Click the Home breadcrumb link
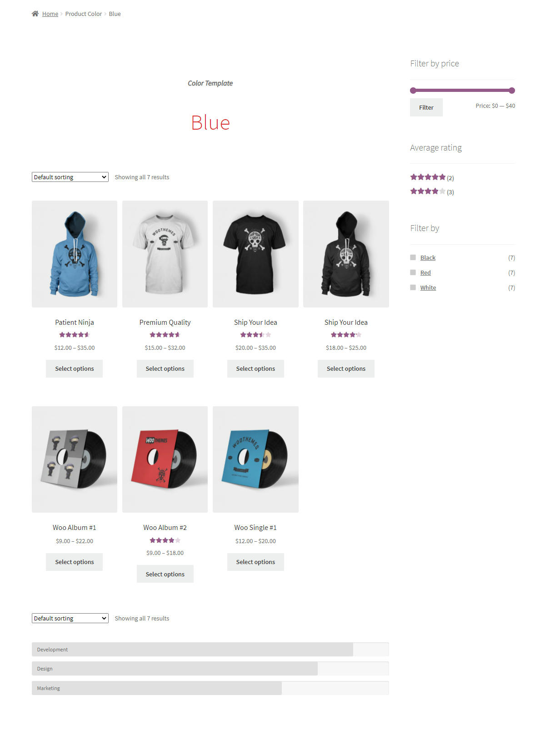Image resolution: width=560 pixels, height=731 pixels. click(50, 14)
